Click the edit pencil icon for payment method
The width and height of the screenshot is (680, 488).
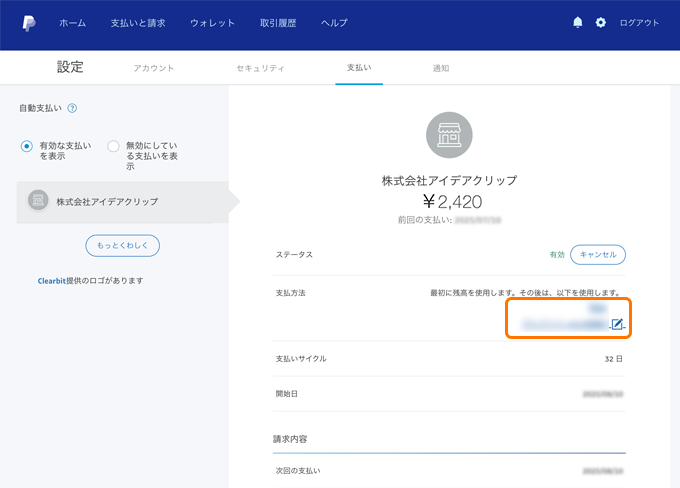click(617, 324)
